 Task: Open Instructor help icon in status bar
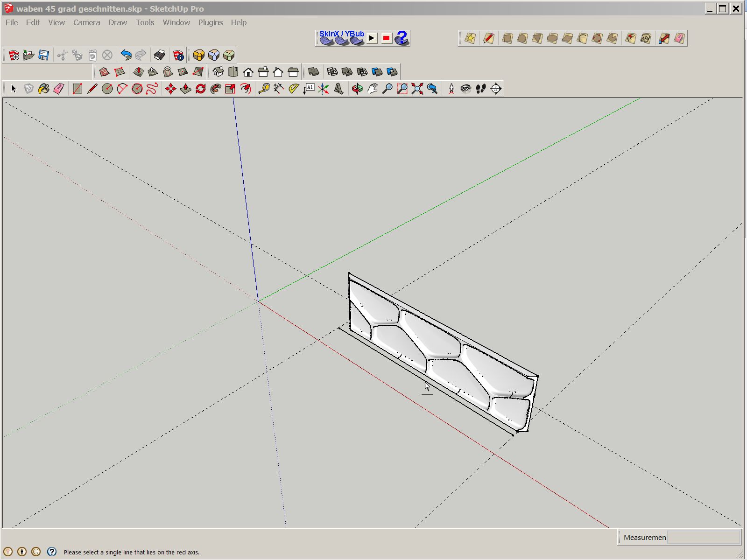coord(52,552)
